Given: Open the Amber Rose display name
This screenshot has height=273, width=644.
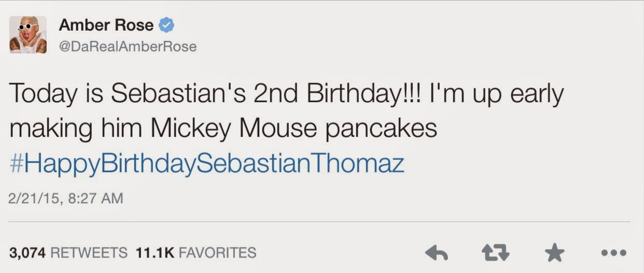Looking at the screenshot, I should 106,24.
